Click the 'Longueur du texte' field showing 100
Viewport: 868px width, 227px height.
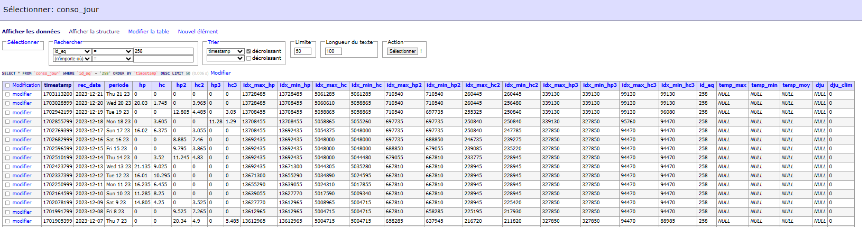(334, 51)
